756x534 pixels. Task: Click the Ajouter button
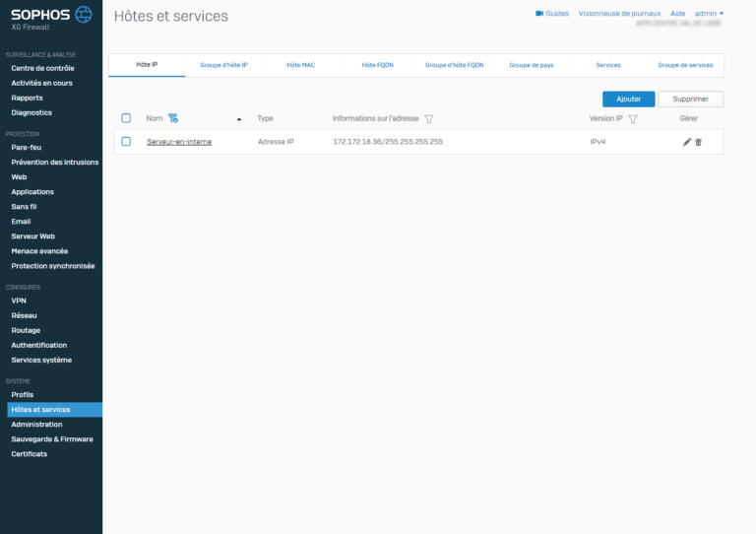(629, 99)
